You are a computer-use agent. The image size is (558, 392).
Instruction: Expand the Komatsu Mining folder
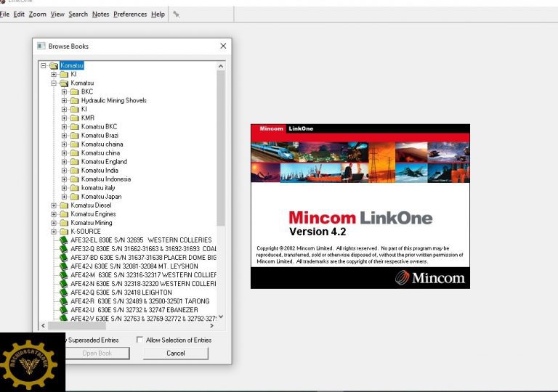[54, 223]
